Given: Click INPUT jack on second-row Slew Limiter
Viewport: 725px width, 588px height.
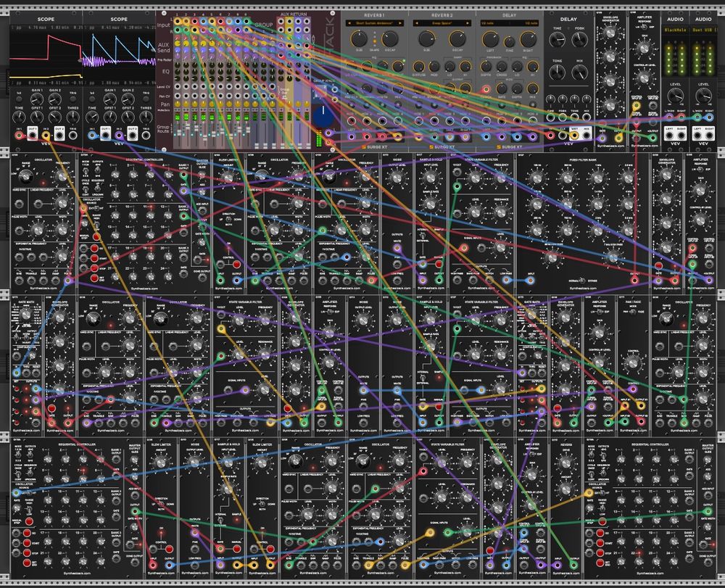Looking at the screenshot, I should pyautogui.click(x=220, y=280).
